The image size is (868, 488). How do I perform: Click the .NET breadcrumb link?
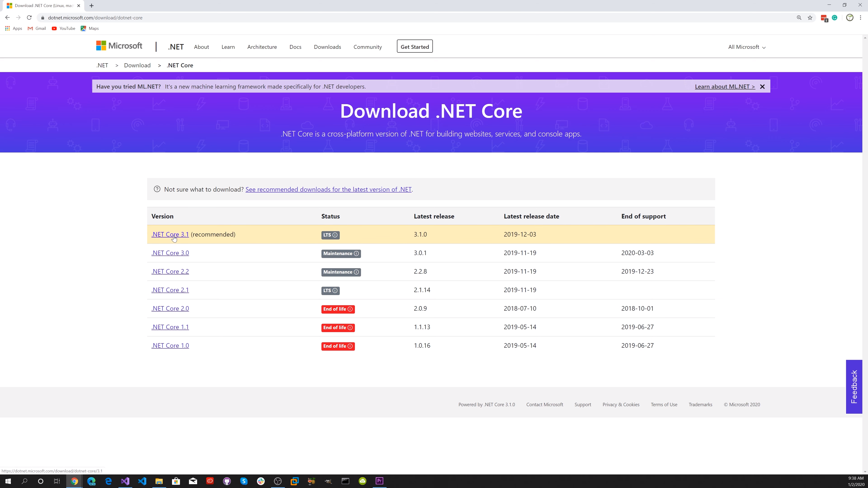click(102, 65)
